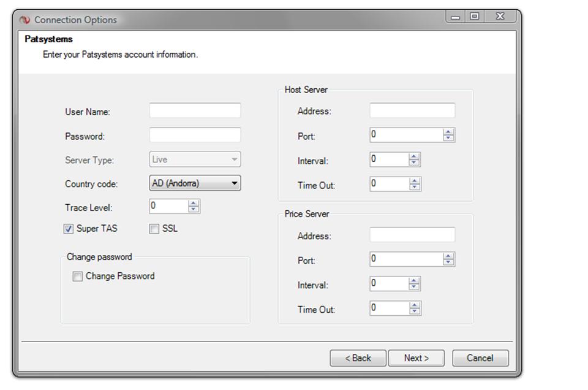Click the 'Patsystems' heading text
This screenshot has height=390, width=588.
49,39
